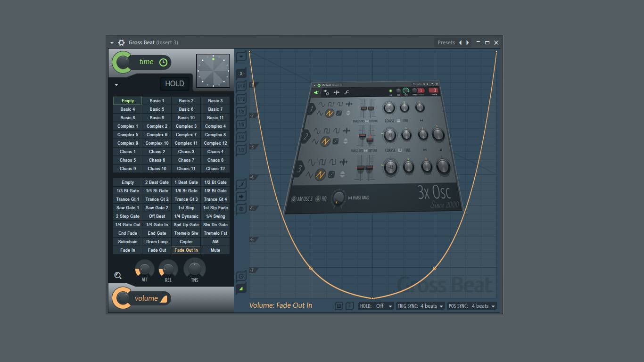Click the REL knob
The height and width of the screenshot is (362, 644).
168,269
